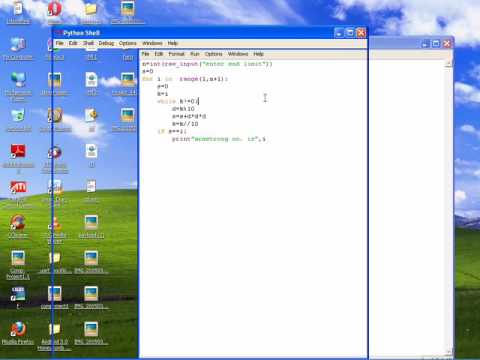The image size is (480, 360).
Task: Place cursor in the if s==i line
Action: [172, 131]
